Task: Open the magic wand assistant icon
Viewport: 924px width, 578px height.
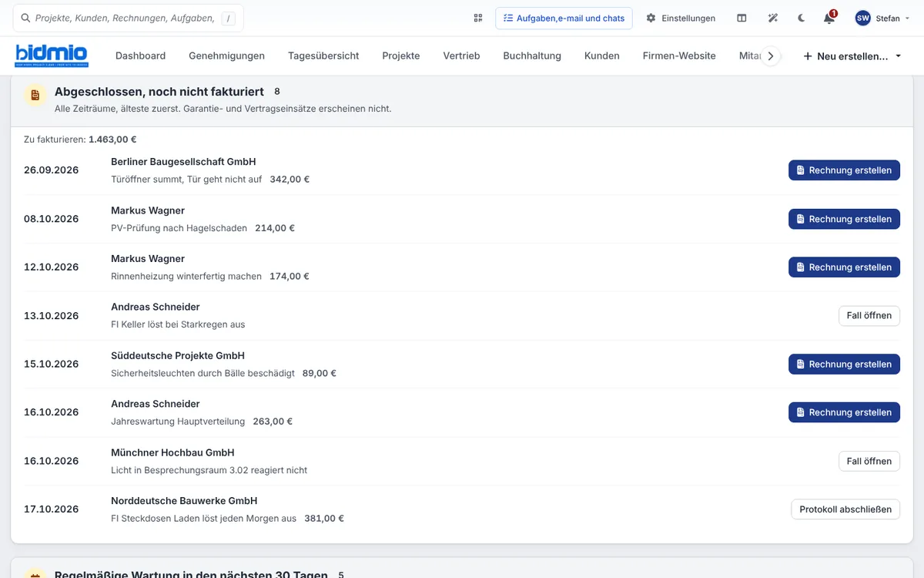Action: tap(773, 18)
